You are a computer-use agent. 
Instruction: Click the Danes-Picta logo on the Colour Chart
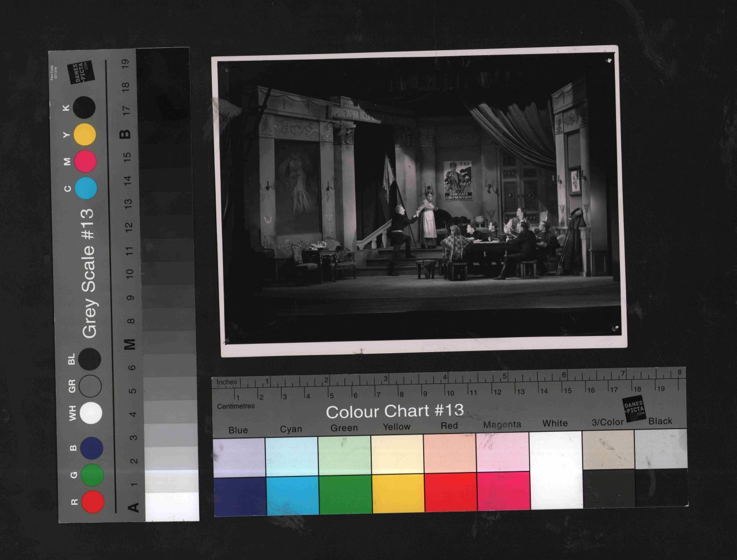point(633,410)
